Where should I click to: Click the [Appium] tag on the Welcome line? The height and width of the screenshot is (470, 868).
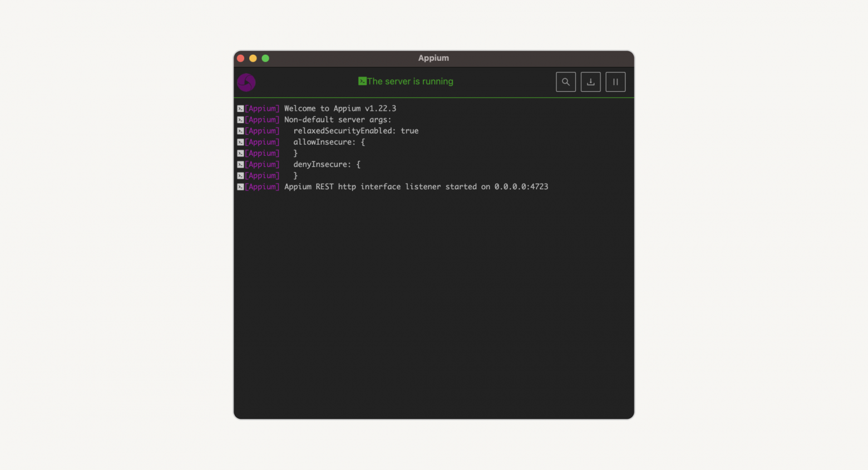tap(262, 109)
